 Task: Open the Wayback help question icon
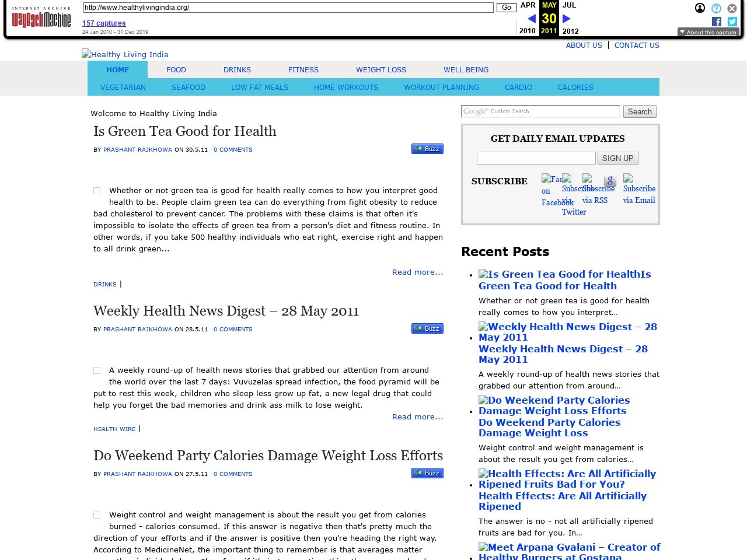(716, 8)
